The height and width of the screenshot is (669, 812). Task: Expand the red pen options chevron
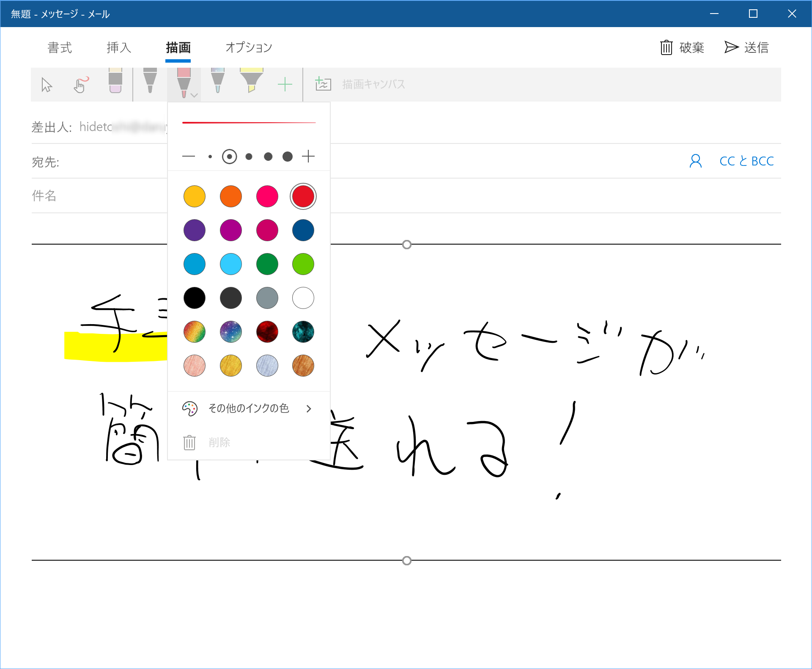click(x=194, y=96)
